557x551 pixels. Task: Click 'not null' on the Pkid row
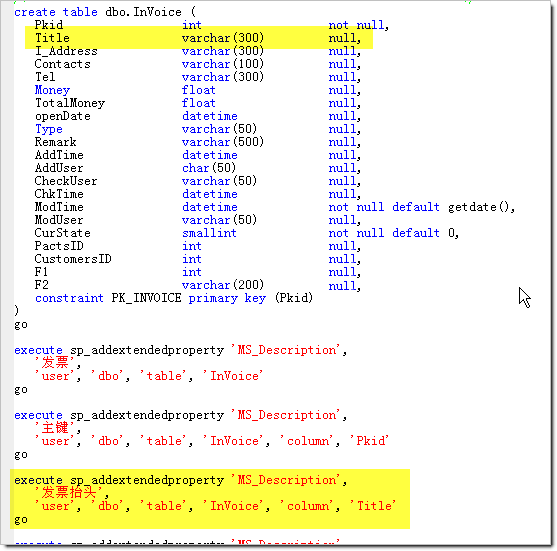click(358, 25)
